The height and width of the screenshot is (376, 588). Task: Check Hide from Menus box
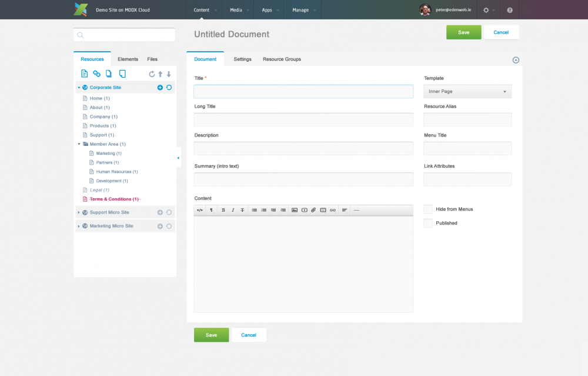[428, 209]
